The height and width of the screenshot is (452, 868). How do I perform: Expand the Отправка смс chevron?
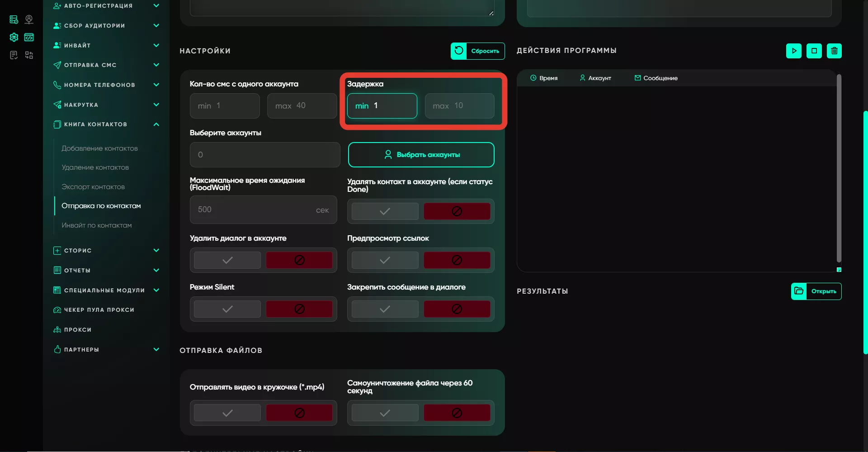coord(156,65)
